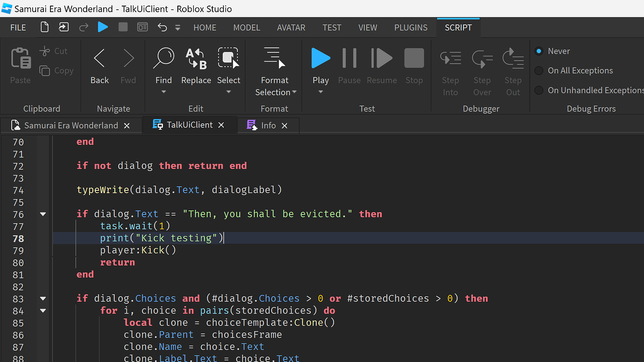The image size is (644, 362).
Task: Switch to the PLUGINS ribbon tab
Action: coord(411,28)
